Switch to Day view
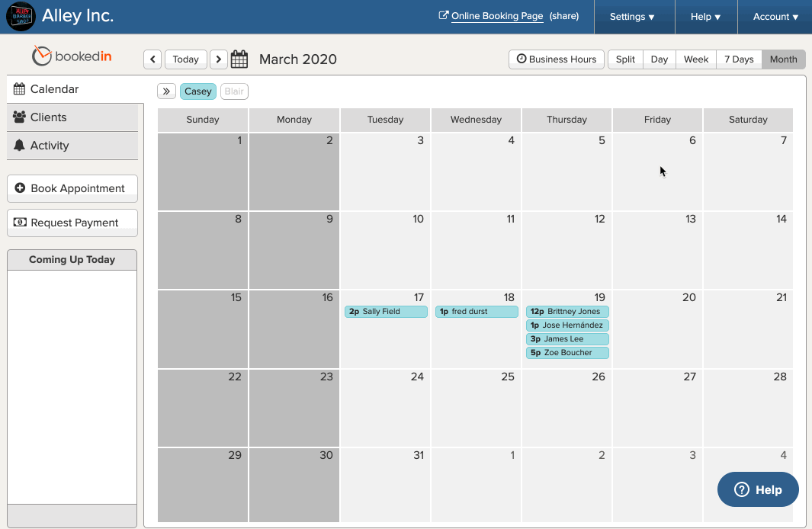 (x=660, y=59)
